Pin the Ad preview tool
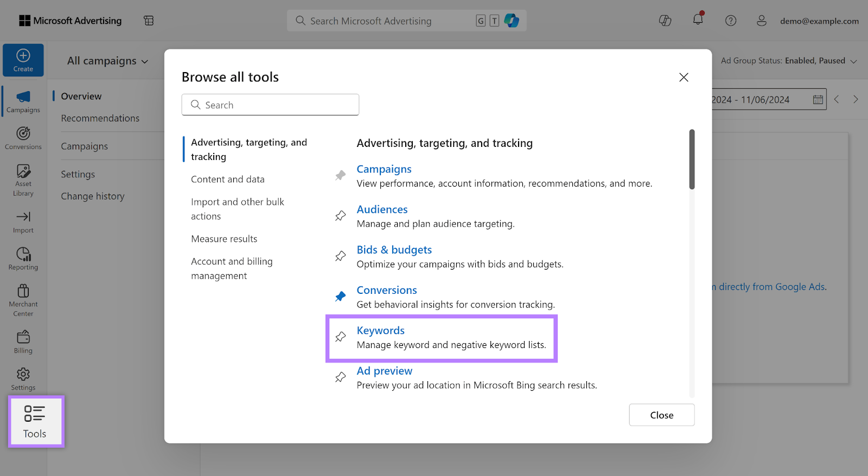Viewport: 868px width, 476px height. 340,377
